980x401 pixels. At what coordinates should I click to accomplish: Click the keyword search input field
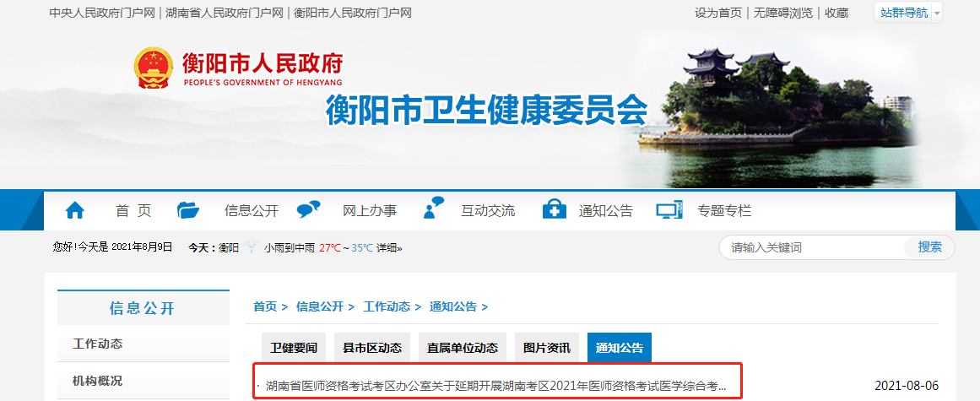coord(813,248)
